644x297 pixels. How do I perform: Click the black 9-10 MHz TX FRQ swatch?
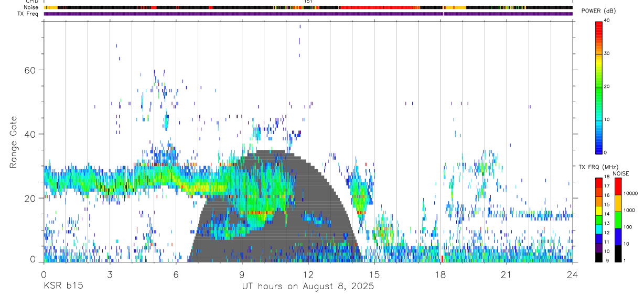pos(598,257)
